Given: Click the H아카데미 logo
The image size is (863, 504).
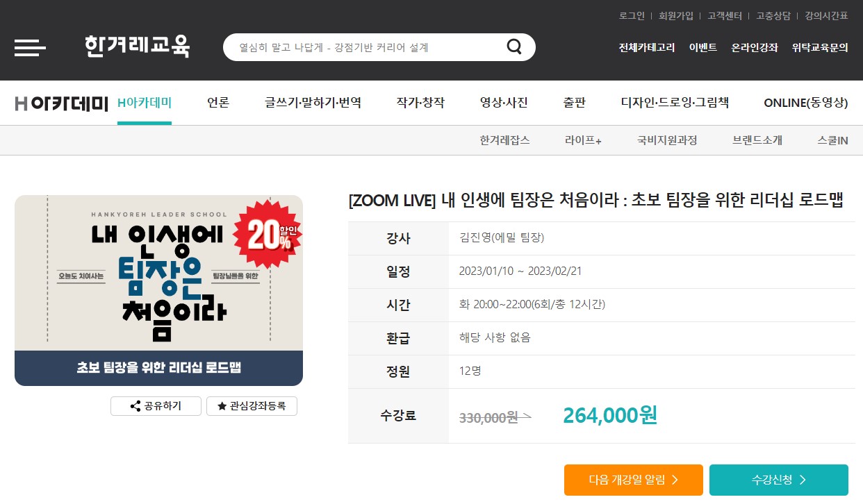Looking at the screenshot, I should [62, 103].
